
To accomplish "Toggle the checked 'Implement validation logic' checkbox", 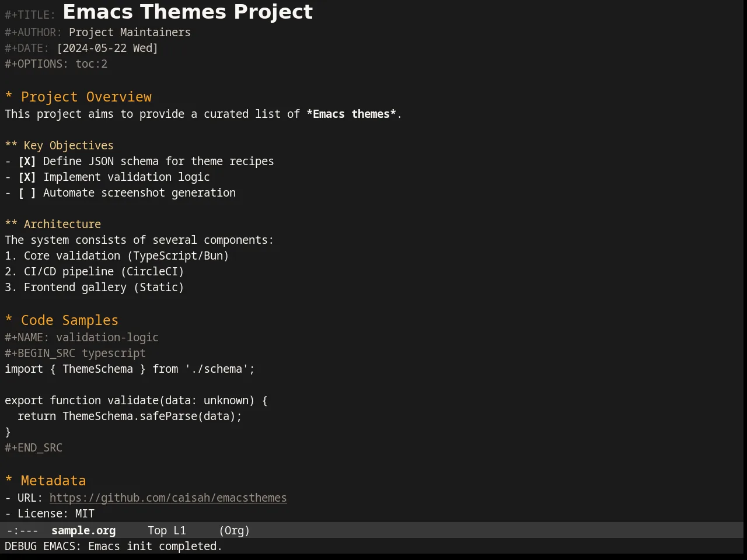I will pyautogui.click(x=27, y=177).
